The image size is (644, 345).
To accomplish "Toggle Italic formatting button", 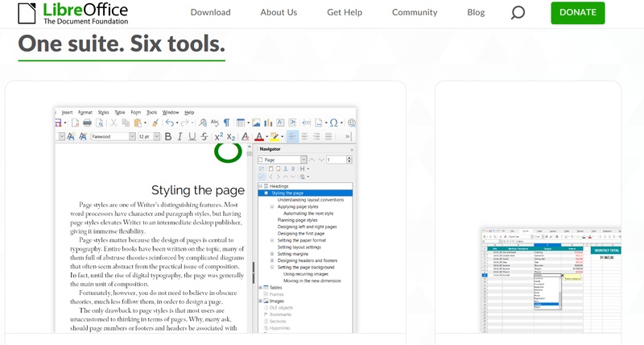I will pyautogui.click(x=180, y=136).
